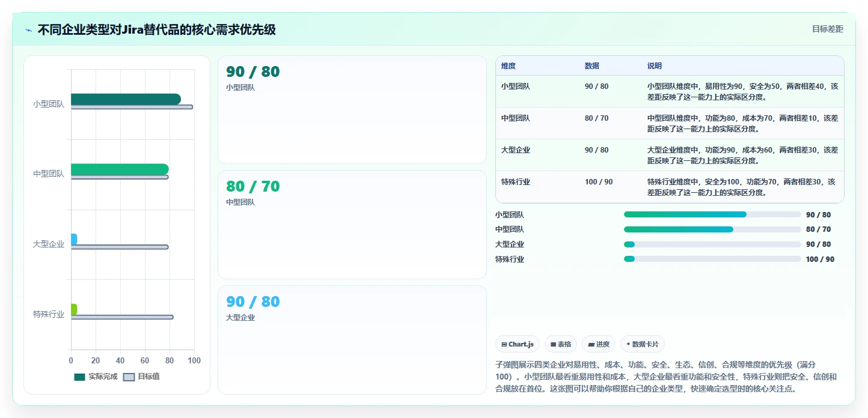Select the 说明 table column header
Image resolution: width=868 pixels, height=418 pixels.
coord(655,66)
